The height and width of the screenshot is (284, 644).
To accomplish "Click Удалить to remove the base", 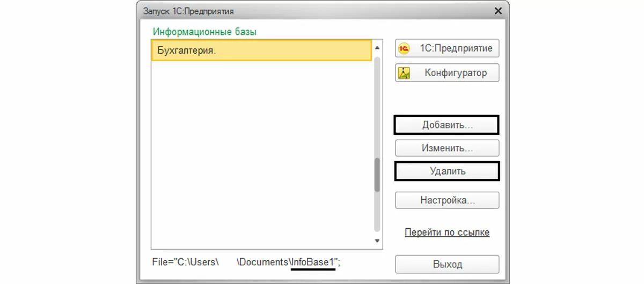I will click(447, 171).
